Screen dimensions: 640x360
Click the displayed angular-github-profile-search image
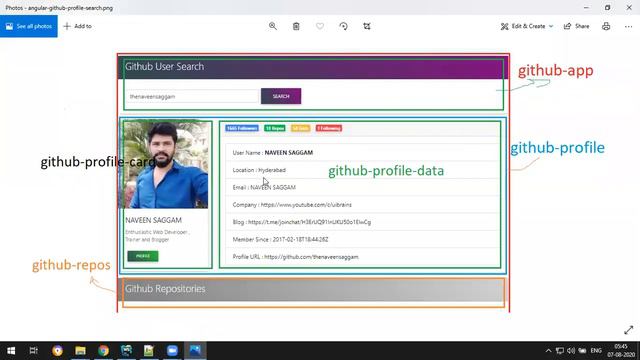[x=313, y=183]
